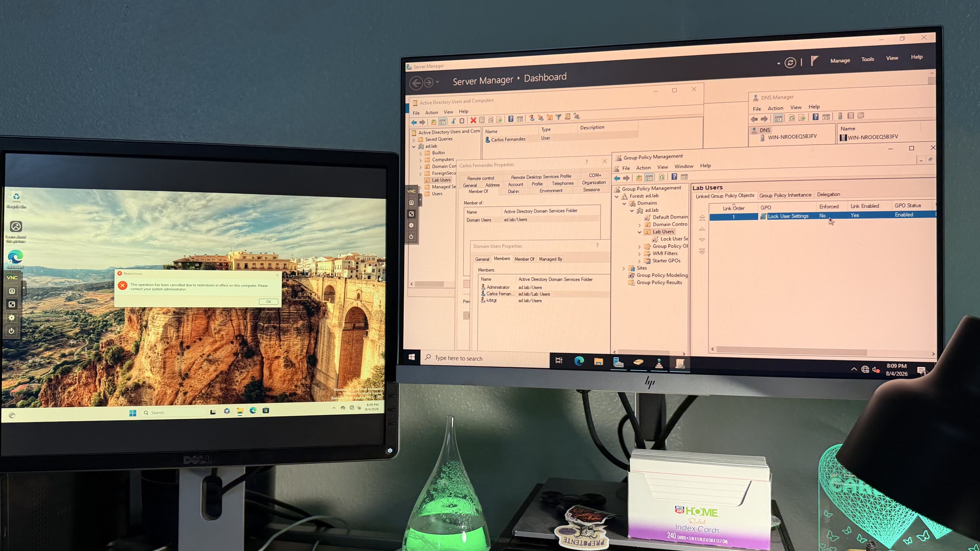Click the cut scissors icon in Active Directory toolbar

pos(453,121)
